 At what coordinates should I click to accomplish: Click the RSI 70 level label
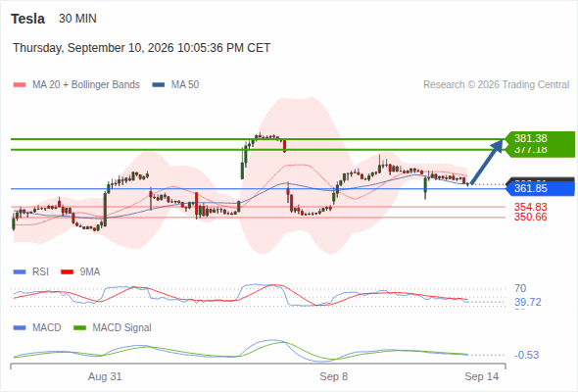[520, 288]
